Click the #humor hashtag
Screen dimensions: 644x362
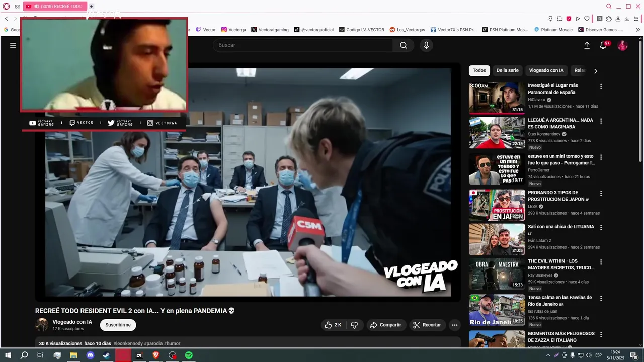(x=172, y=344)
